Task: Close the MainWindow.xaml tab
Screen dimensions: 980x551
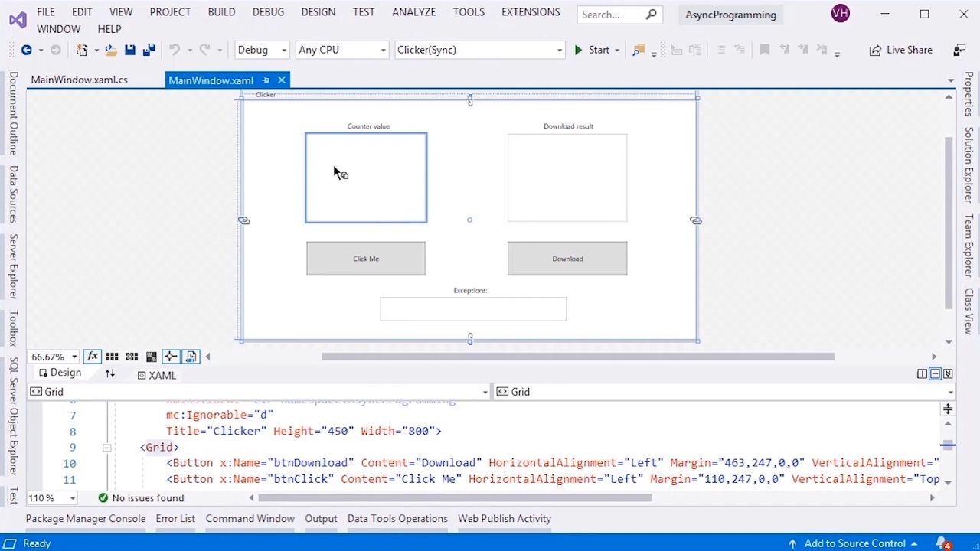Action: click(282, 80)
